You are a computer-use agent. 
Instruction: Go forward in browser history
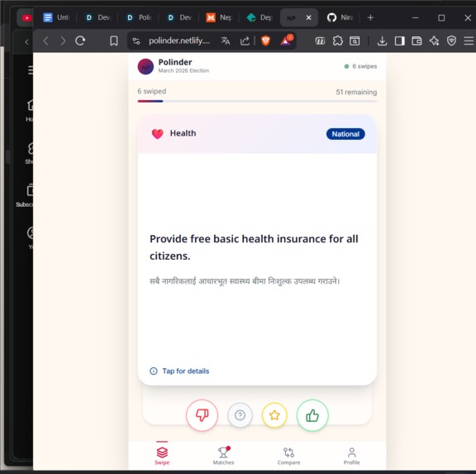[63, 41]
